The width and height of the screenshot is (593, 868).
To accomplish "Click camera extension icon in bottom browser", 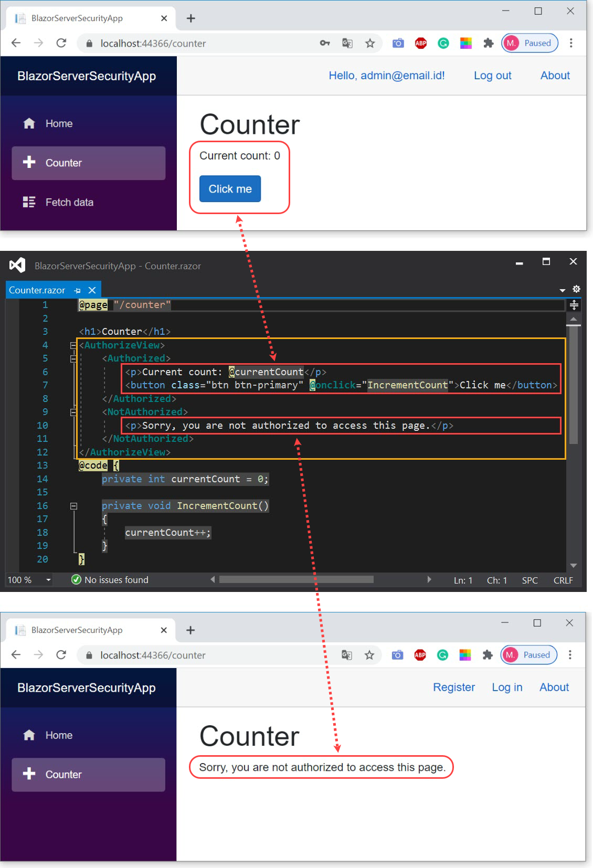I will pos(398,655).
